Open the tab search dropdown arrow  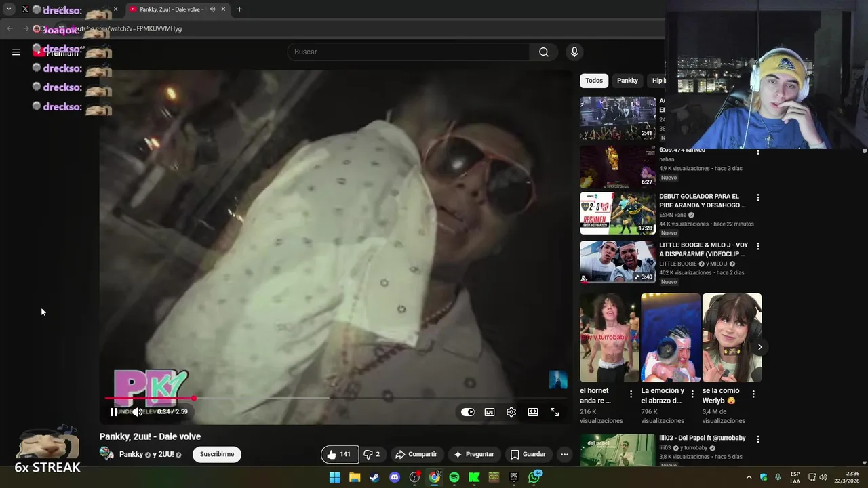pos(9,9)
